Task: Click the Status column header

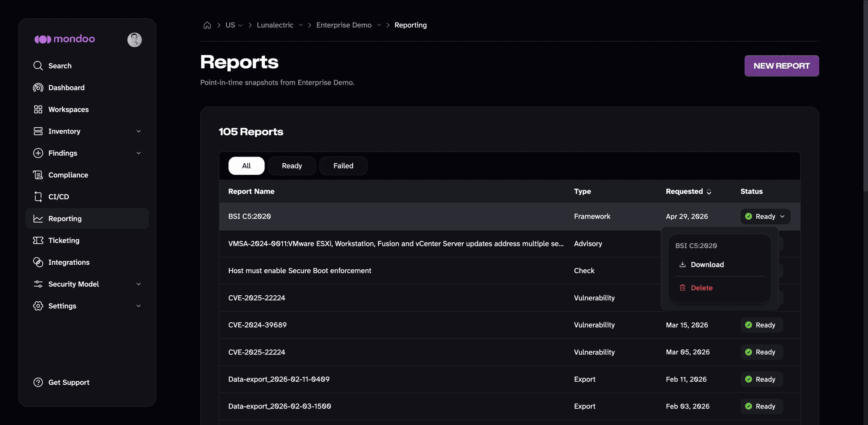Action: pos(751,191)
